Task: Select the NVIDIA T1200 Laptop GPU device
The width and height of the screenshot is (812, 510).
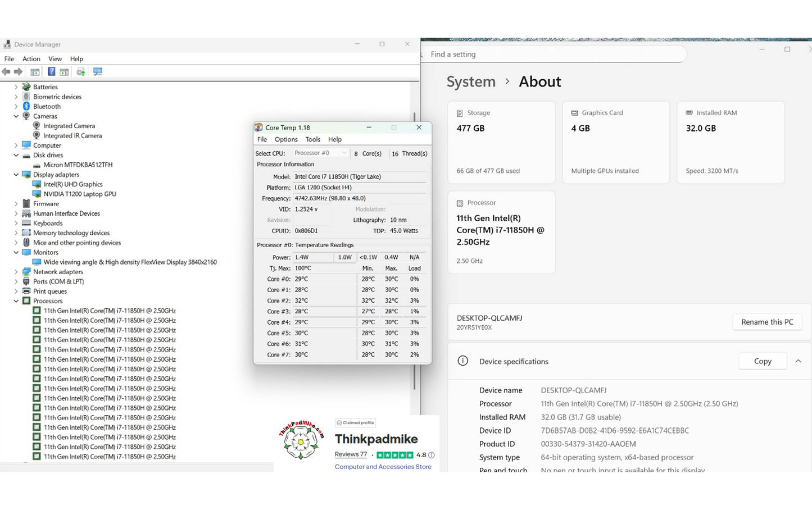Action: tap(80, 194)
